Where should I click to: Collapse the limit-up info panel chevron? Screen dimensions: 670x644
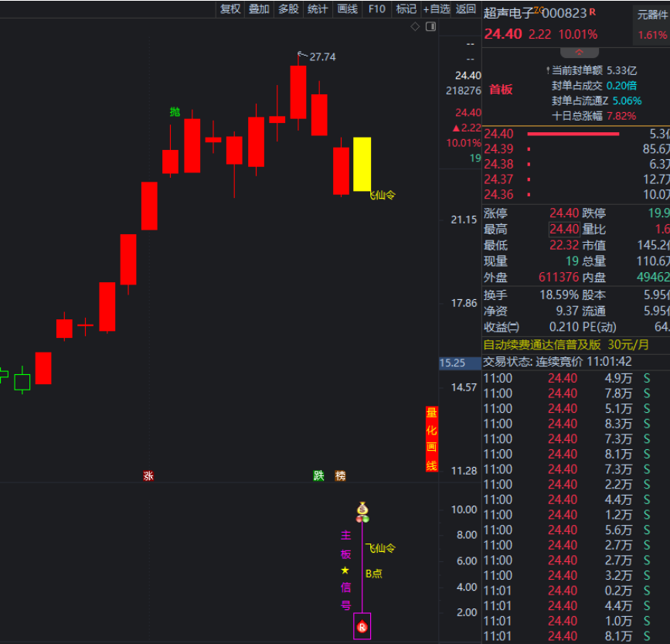(x=580, y=52)
